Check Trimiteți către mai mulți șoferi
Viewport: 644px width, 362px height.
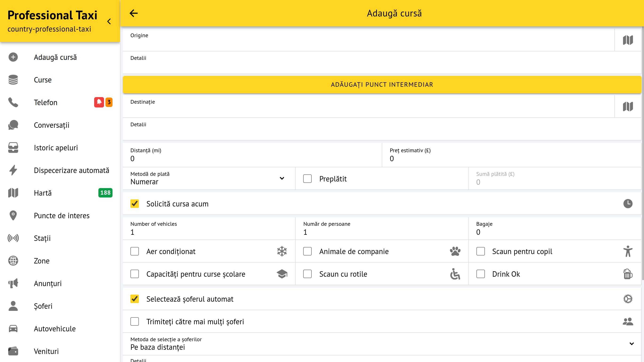134,321
